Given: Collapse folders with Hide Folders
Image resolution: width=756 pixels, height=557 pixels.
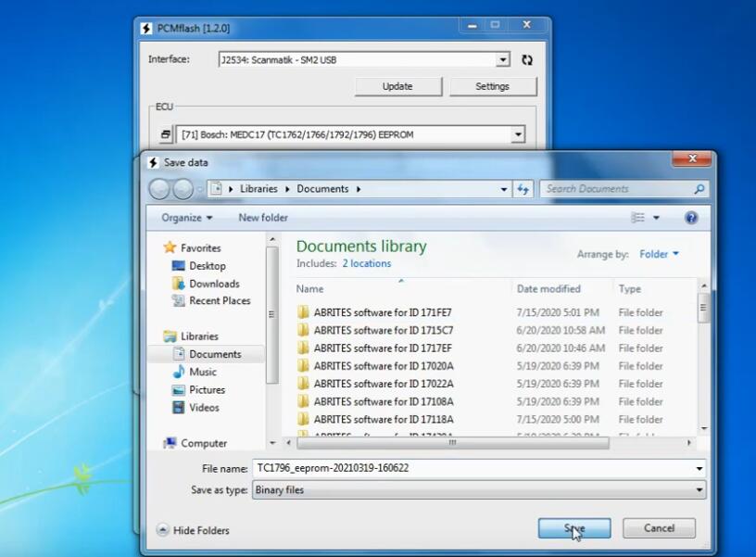Looking at the screenshot, I should pyautogui.click(x=193, y=530).
